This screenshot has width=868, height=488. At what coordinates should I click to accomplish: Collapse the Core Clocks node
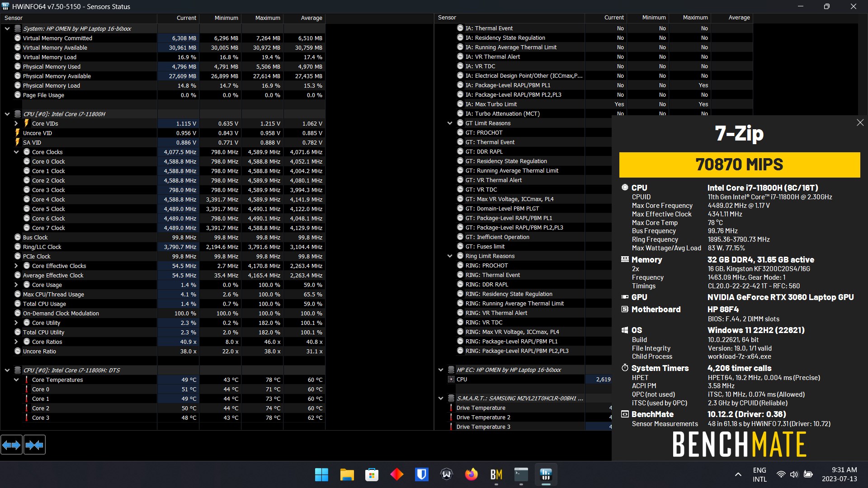pyautogui.click(x=16, y=152)
